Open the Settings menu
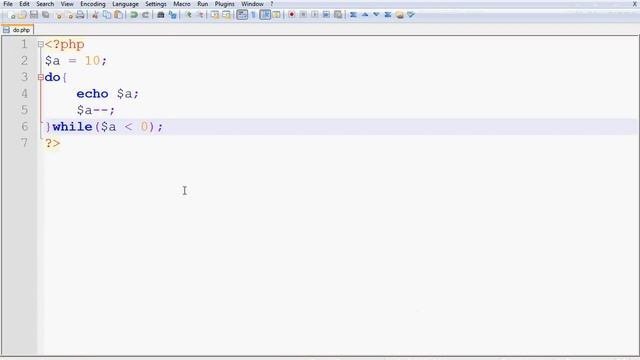The width and height of the screenshot is (640, 360). [156, 4]
